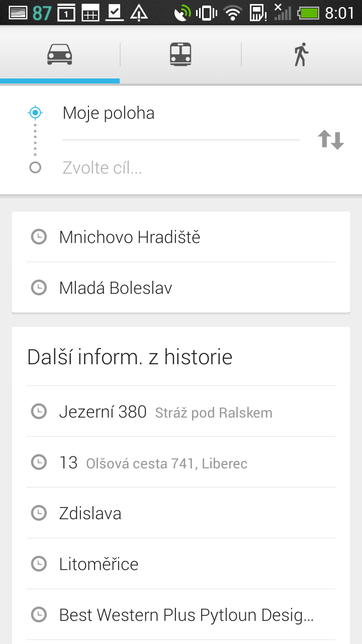Image resolution: width=362 pixels, height=644 pixels.
Task: Choose Litoměřice from history
Action: pos(99,563)
